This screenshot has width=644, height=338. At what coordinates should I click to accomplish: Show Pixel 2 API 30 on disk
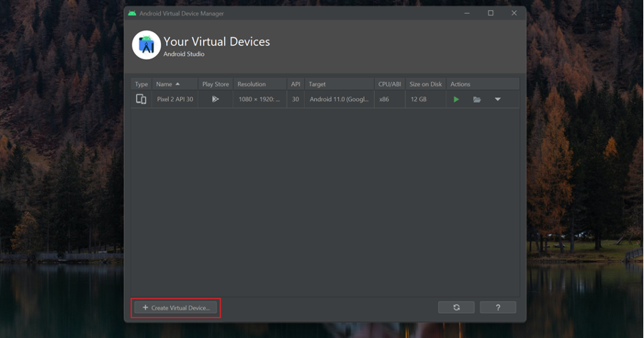pyautogui.click(x=477, y=99)
